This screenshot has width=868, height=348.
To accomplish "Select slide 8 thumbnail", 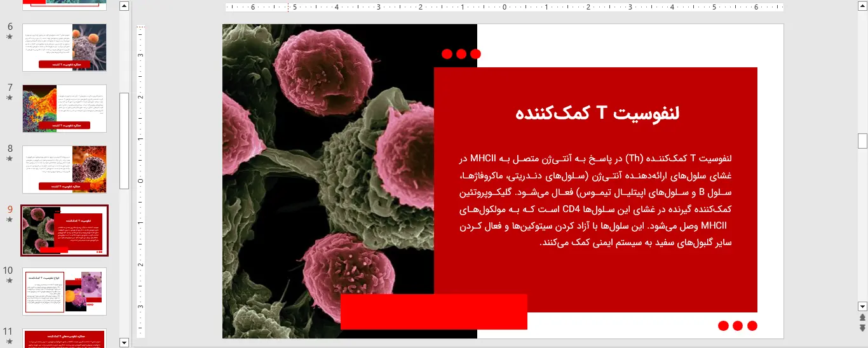I will [x=64, y=170].
